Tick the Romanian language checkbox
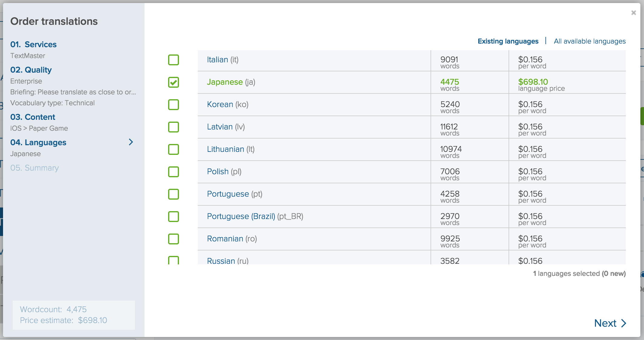Viewport: 644px width, 340px height. tap(174, 239)
